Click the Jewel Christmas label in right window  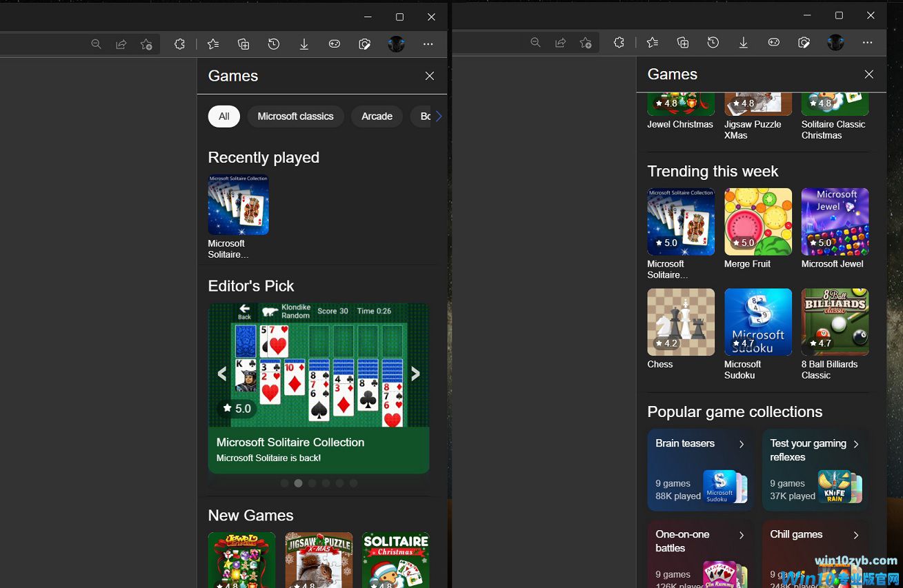point(680,124)
